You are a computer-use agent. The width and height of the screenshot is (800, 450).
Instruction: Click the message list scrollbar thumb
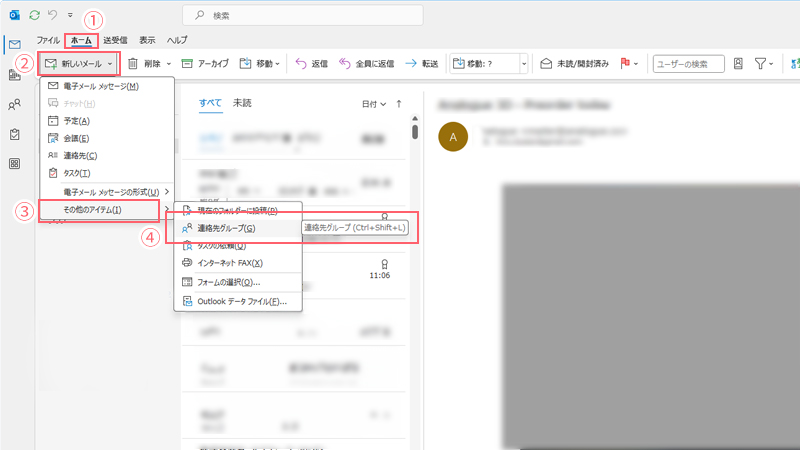point(415,132)
